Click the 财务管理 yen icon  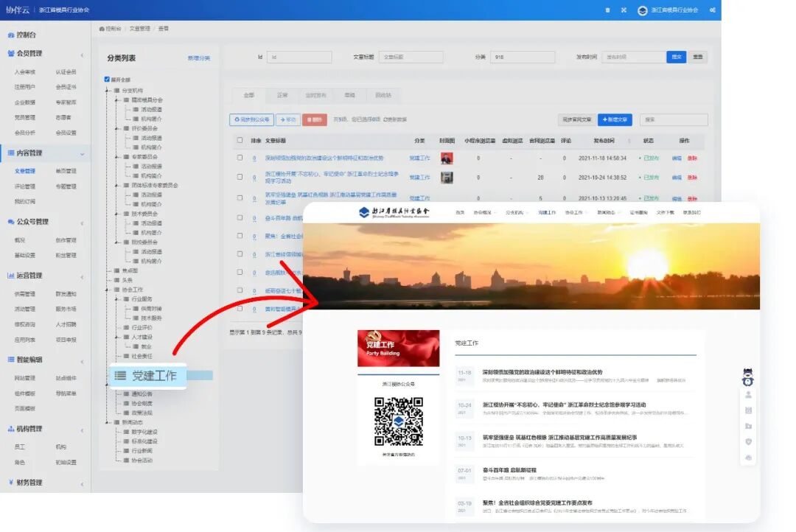tap(10, 482)
